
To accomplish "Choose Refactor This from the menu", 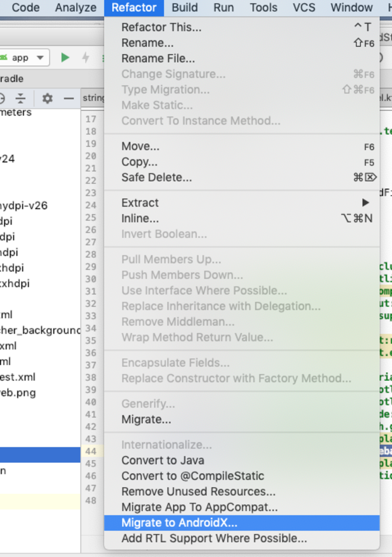I will pos(161,27).
